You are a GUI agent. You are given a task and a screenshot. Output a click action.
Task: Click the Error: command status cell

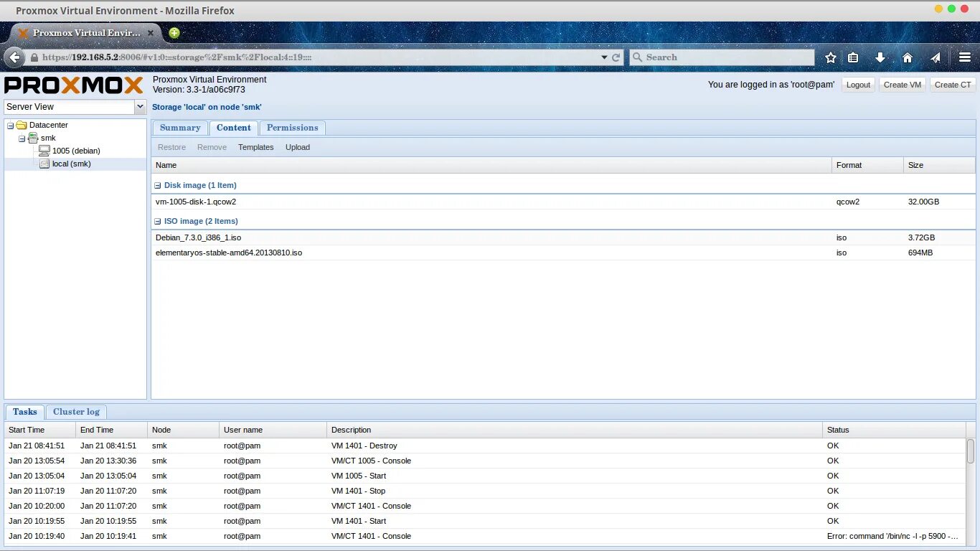click(x=894, y=536)
